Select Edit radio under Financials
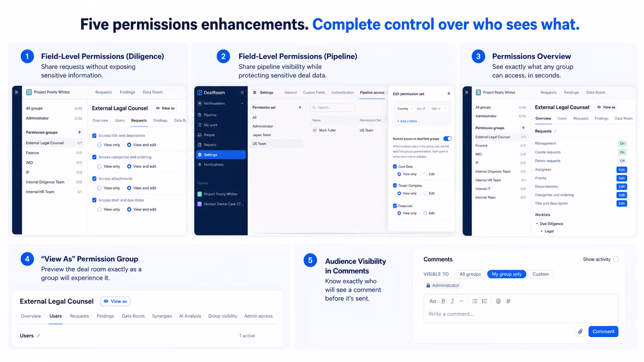The height and width of the screenshot is (362, 644). click(425, 213)
